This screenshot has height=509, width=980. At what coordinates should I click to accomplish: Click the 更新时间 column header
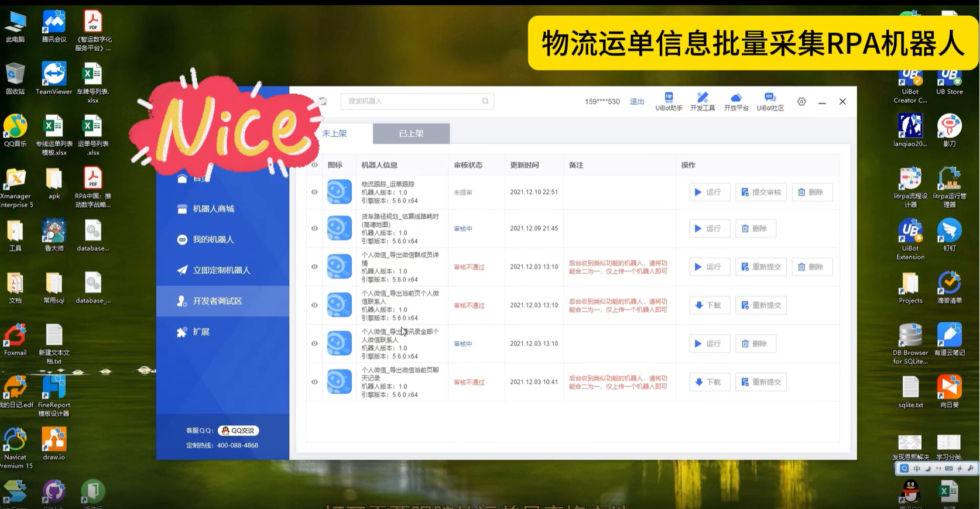point(524,165)
